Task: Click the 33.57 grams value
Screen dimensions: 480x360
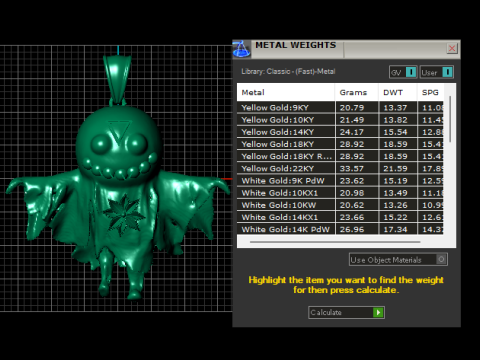Action: 352,168
